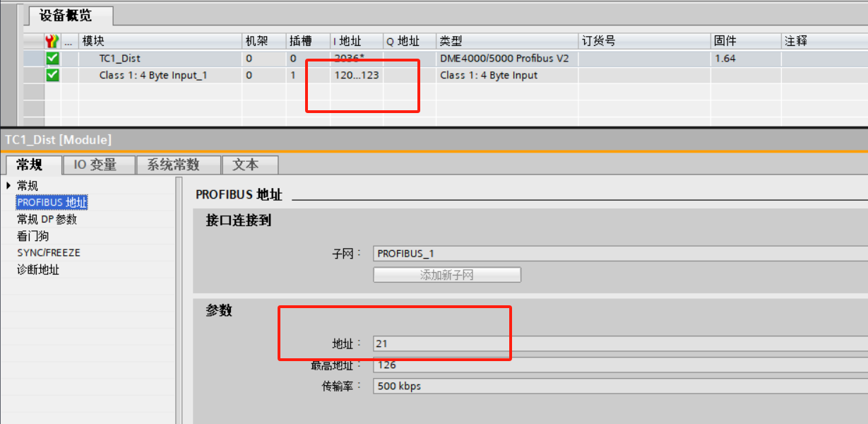The height and width of the screenshot is (424, 868).
Task: Select SYNC/FREEZE in the navigation list
Action: click(x=49, y=253)
